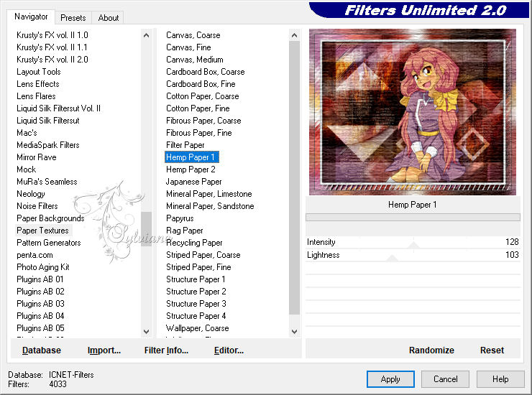The image size is (532, 395).
Task: Switch to the Navigator tab
Action: 31,17
